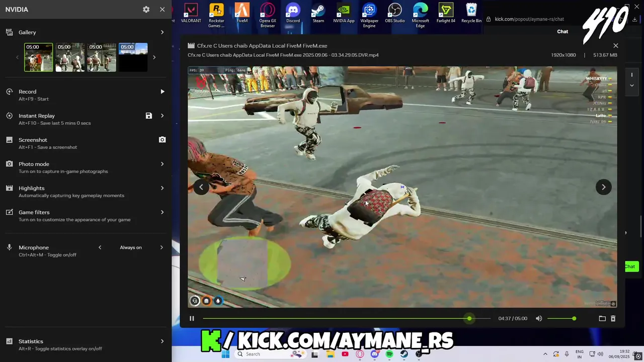
Task: Launch OBS Studio shortcut
Action: (x=395, y=14)
